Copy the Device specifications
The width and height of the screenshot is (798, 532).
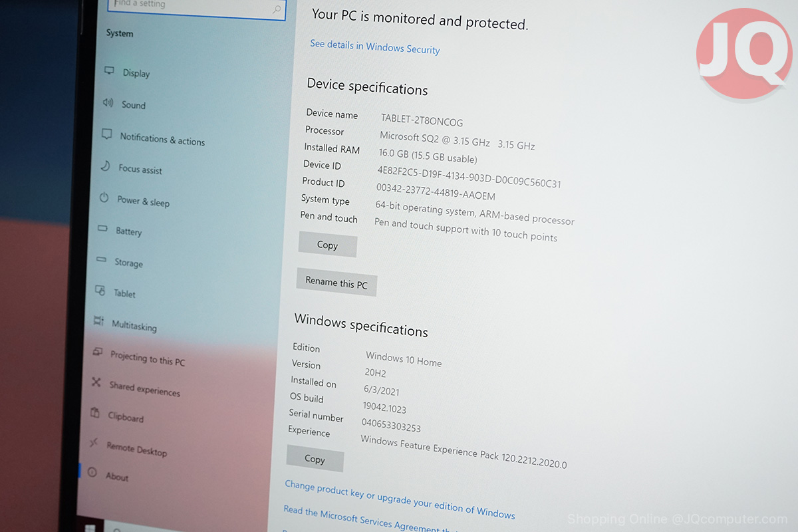coord(328,245)
